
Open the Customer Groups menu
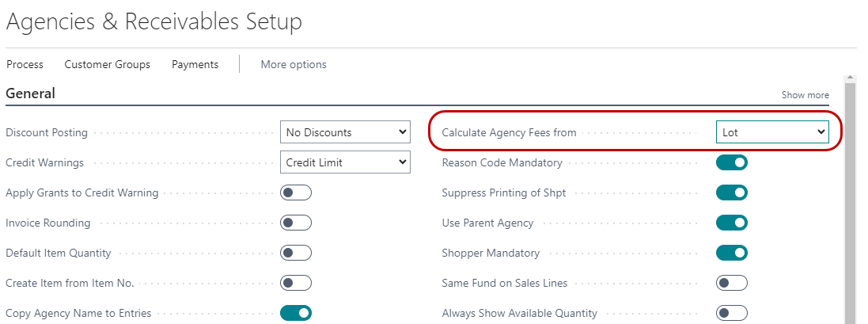click(x=107, y=64)
